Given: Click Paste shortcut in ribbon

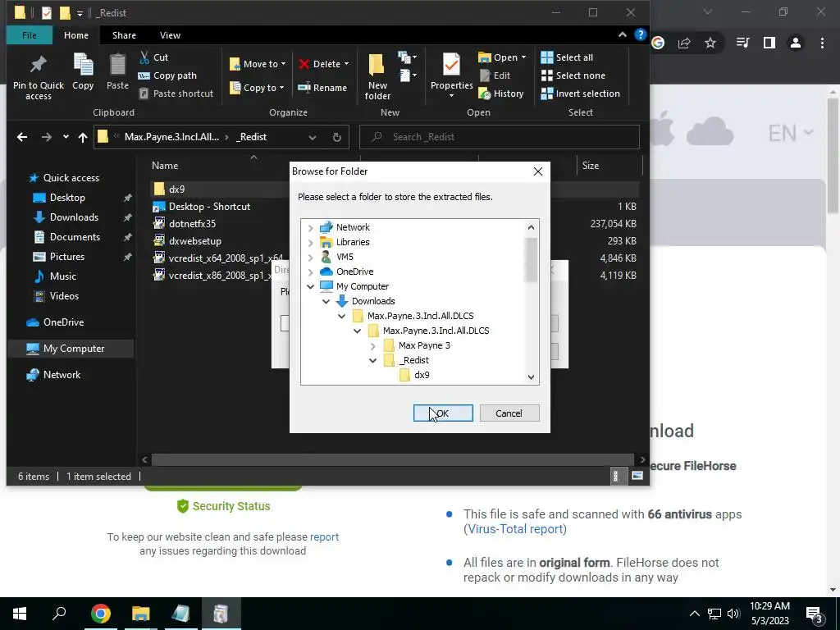Looking at the screenshot, I should click(x=176, y=94).
